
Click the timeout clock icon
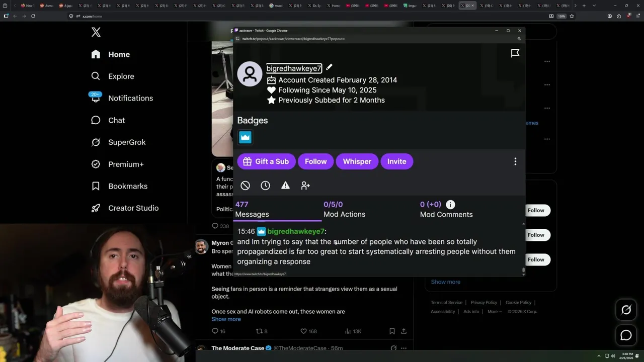[265, 186]
